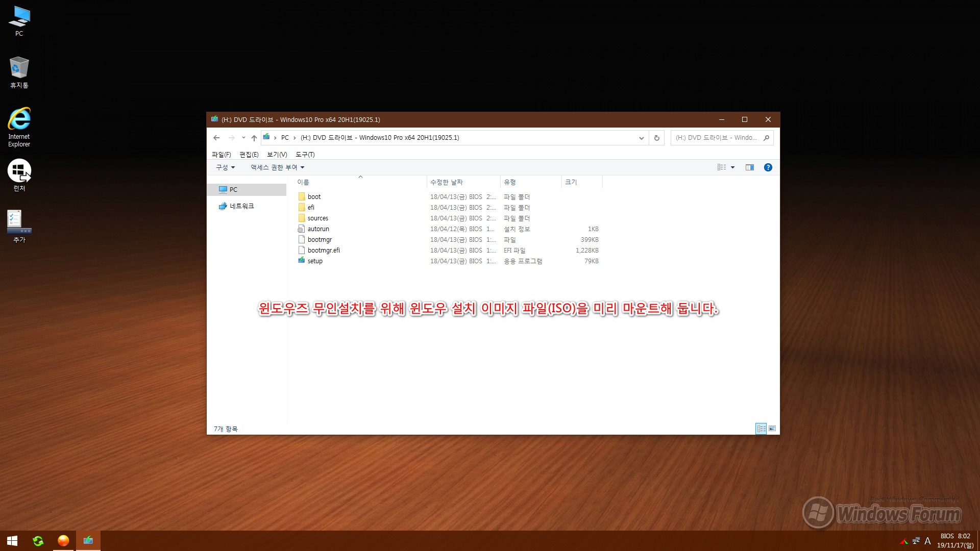
Task: Select the setup application
Action: point(315,261)
